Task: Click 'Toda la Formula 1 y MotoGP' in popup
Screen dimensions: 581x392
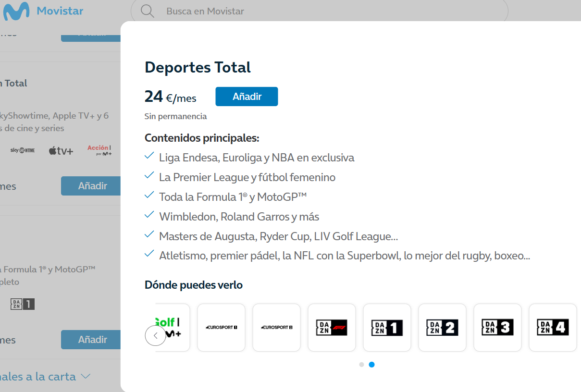Action: 233,196
